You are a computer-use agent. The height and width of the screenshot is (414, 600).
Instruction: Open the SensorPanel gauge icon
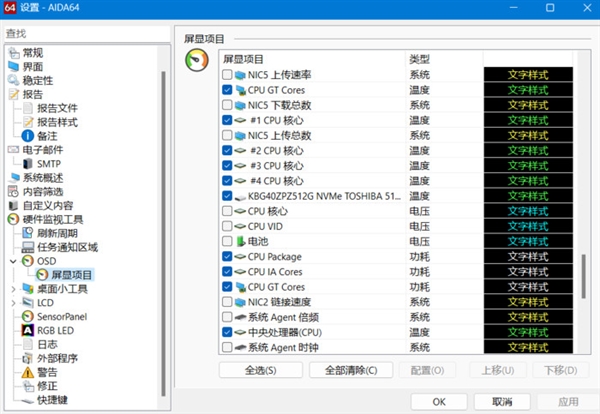(x=28, y=316)
